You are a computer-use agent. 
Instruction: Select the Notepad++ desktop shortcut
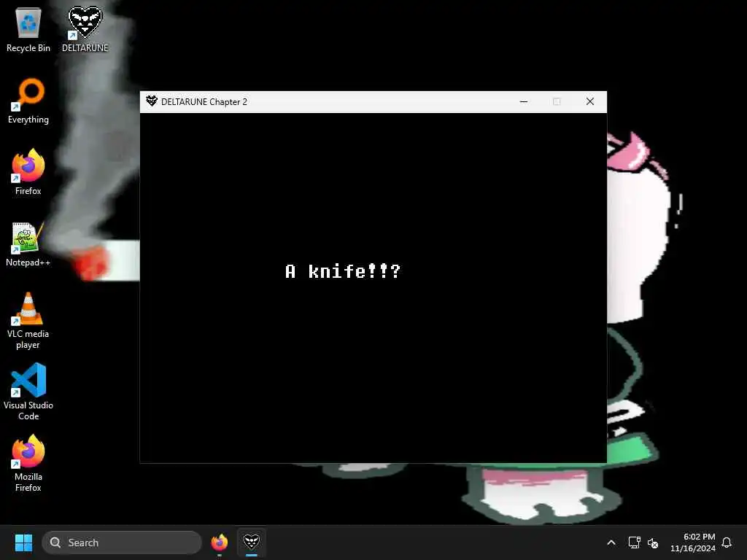pos(28,244)
